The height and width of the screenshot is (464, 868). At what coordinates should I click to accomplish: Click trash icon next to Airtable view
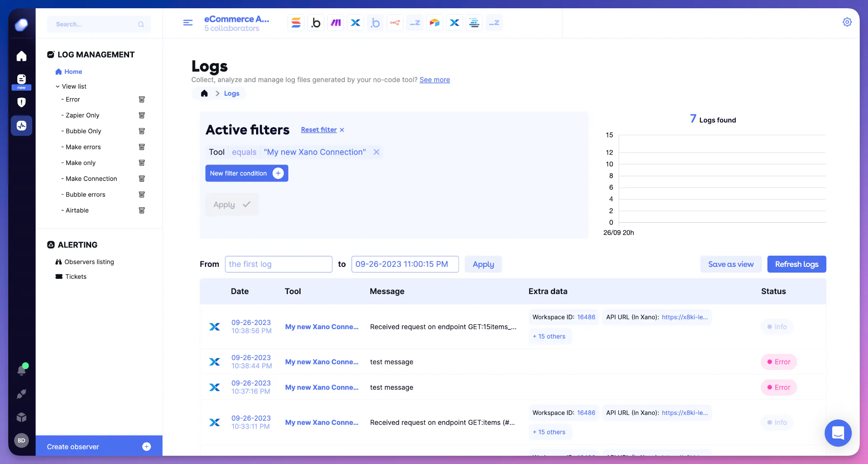142,210
